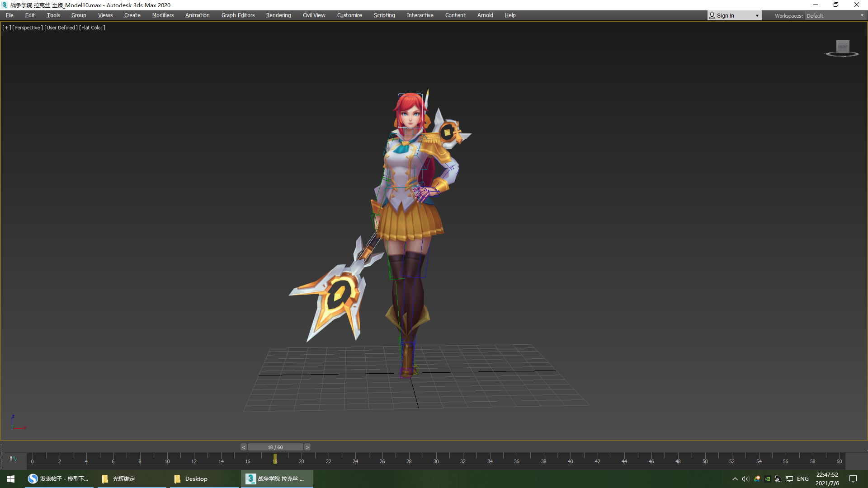Step to previous frame with left arrow
Viewport: 868px width, 488px height.
pyautogui.click(x=244, y=447)
